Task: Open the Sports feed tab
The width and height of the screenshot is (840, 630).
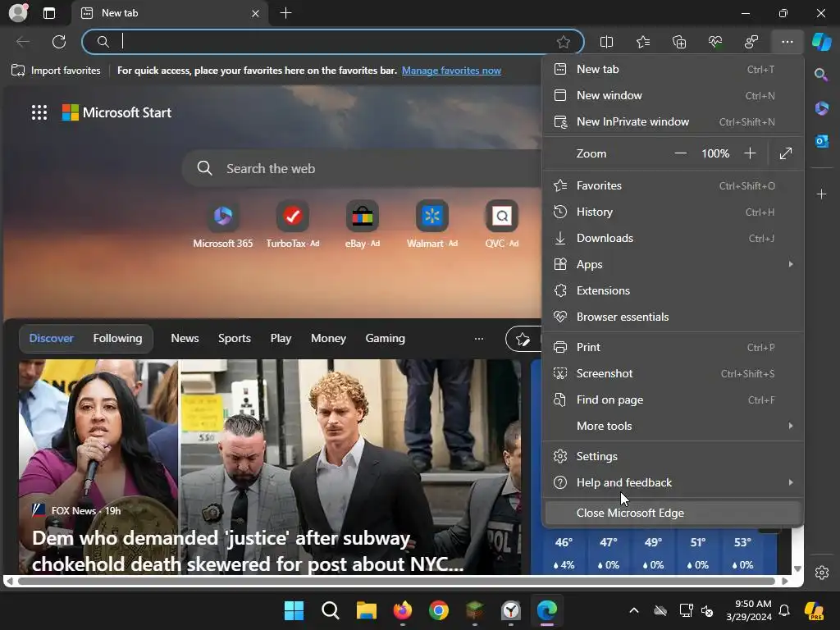Action: point(234,338)
